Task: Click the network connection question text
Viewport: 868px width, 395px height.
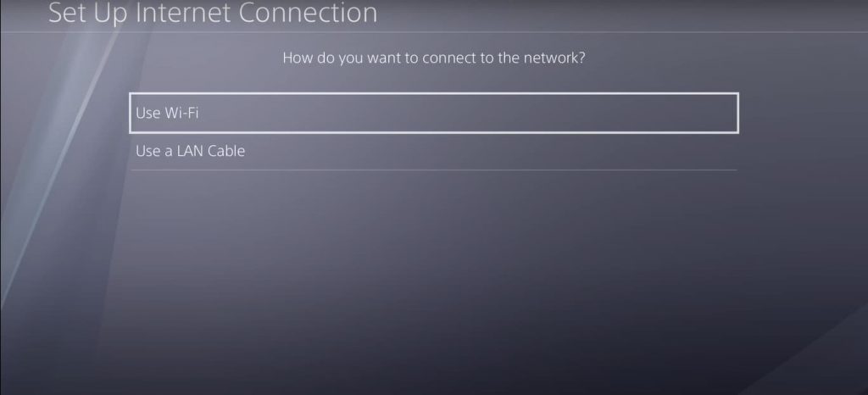Action: tap(433, 58)
